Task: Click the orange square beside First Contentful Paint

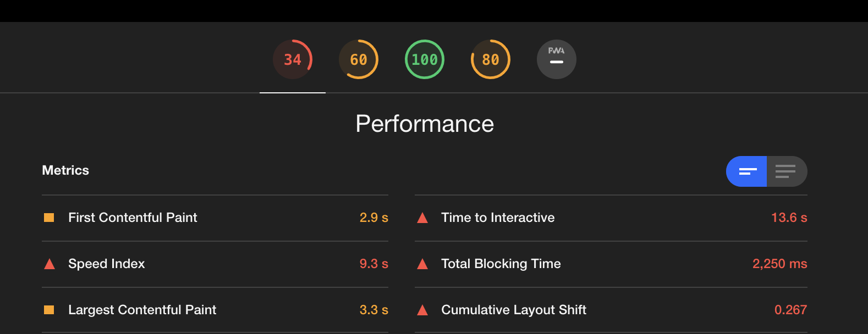Action: coord(49,218)
